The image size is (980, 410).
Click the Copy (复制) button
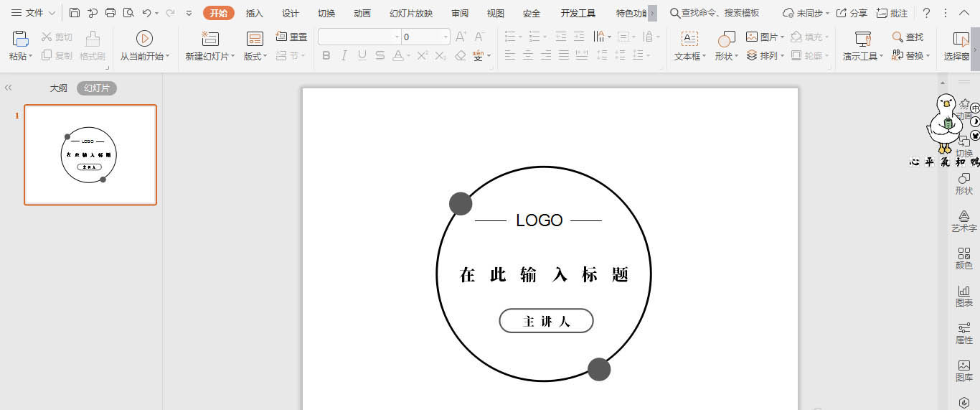pos(57,55)
